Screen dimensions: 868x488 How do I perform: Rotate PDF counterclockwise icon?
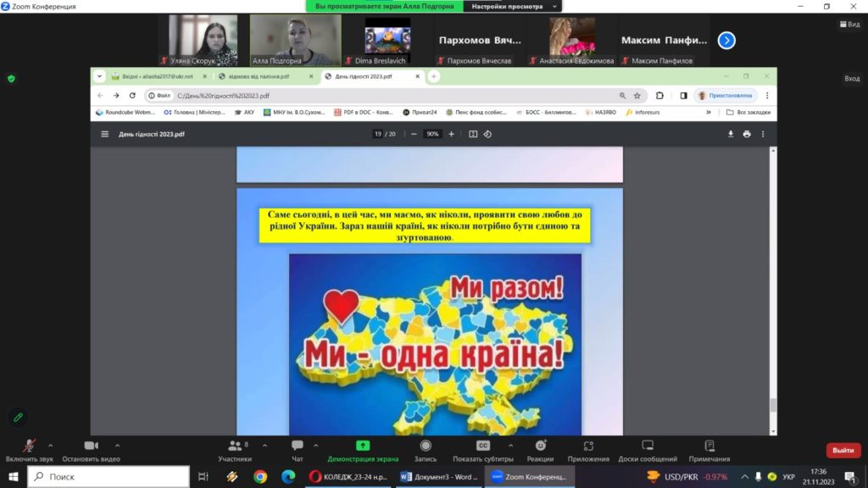click(487, 134)
